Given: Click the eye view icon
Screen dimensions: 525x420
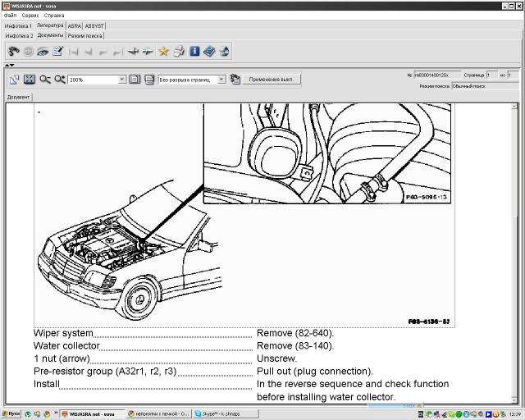Looking at the screenshot, I should pos(43,51).
